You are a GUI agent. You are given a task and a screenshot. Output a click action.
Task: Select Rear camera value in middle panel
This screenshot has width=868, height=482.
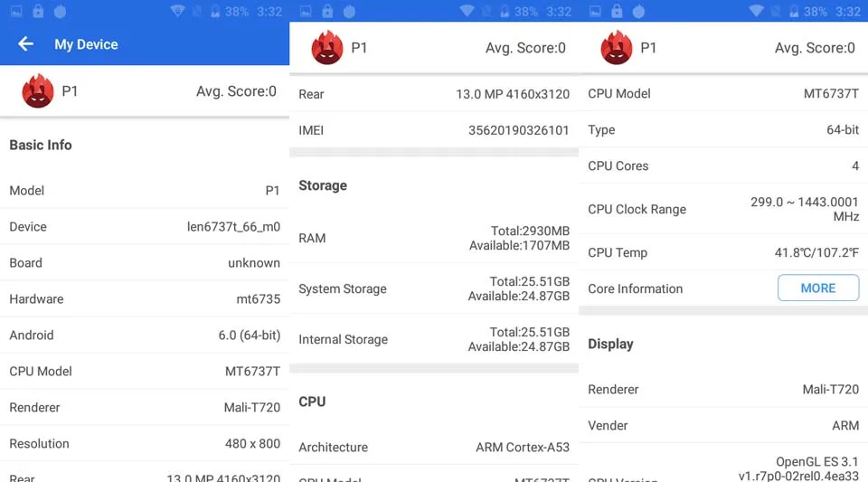tap(513, 94)
